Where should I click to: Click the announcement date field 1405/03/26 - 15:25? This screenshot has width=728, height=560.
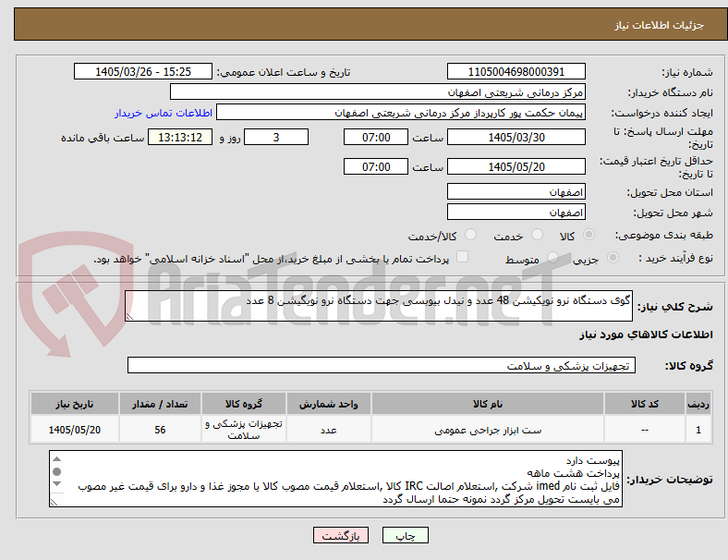pyautogui.click(x=143, y=72)
